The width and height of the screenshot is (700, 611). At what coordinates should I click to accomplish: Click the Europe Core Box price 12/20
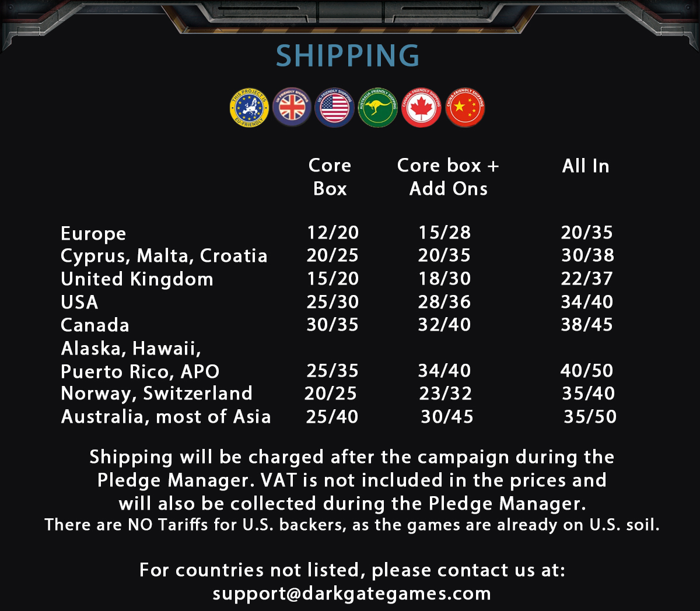coord(332,233)
